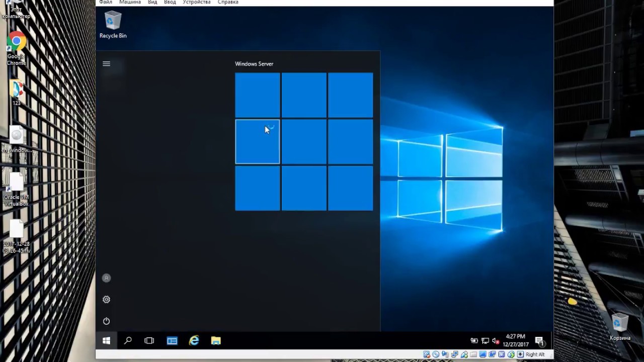Click VirtualBox CPU features indicator

tap(502, 354)
